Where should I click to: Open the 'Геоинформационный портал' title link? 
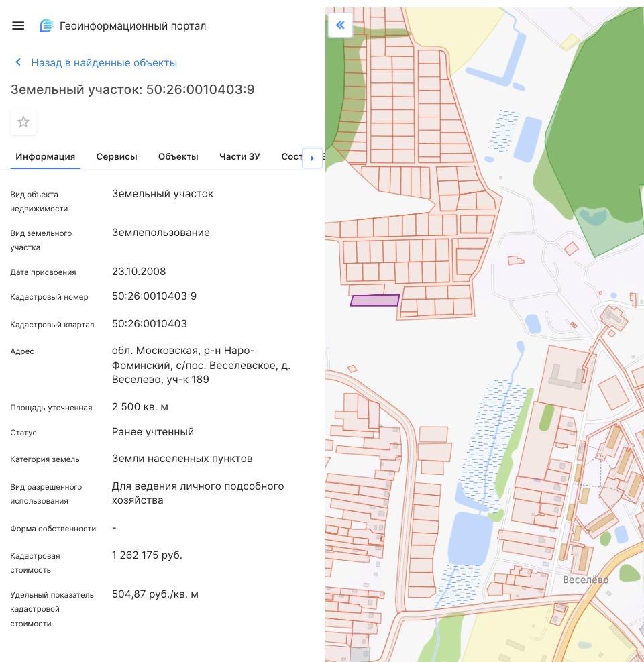tap(133, 26)
